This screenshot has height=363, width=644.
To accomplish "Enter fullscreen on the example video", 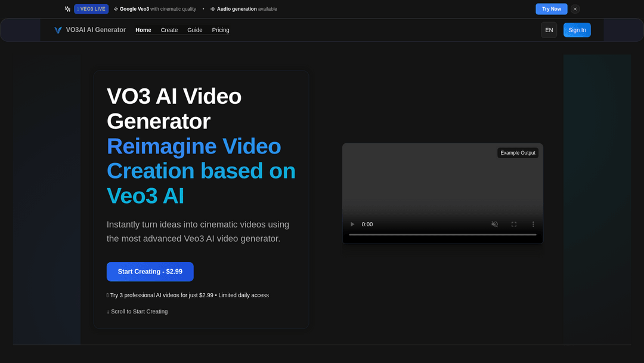I will [x=514, y=224].
